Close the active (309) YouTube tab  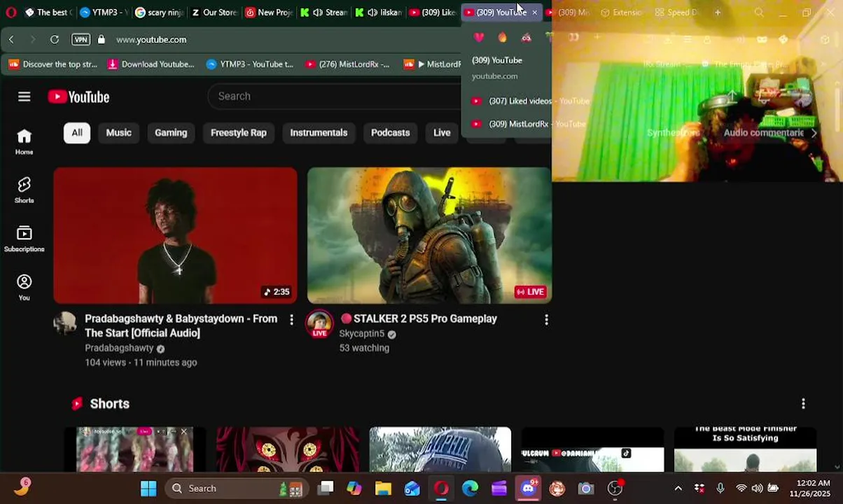click(534, 13)
